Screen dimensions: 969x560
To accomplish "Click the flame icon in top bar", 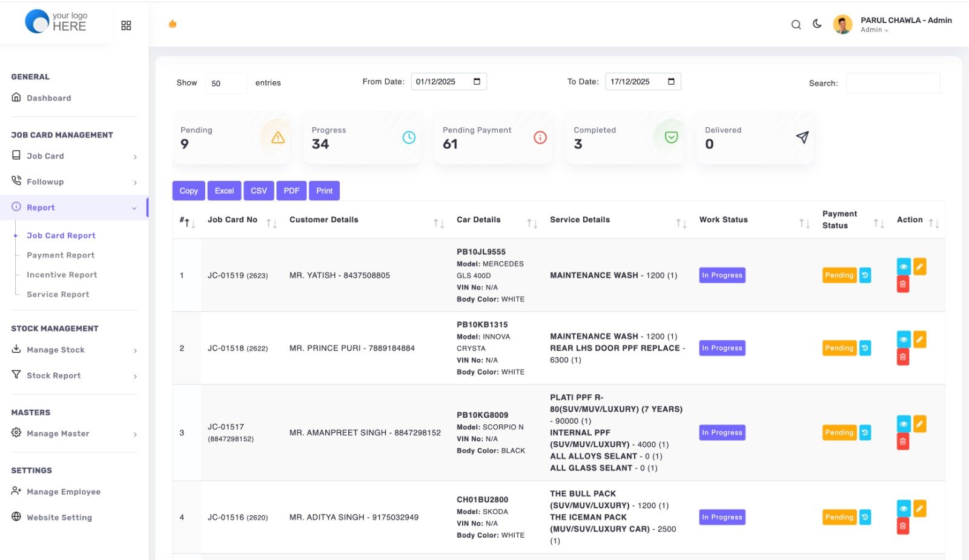I will tap(173, 24).
